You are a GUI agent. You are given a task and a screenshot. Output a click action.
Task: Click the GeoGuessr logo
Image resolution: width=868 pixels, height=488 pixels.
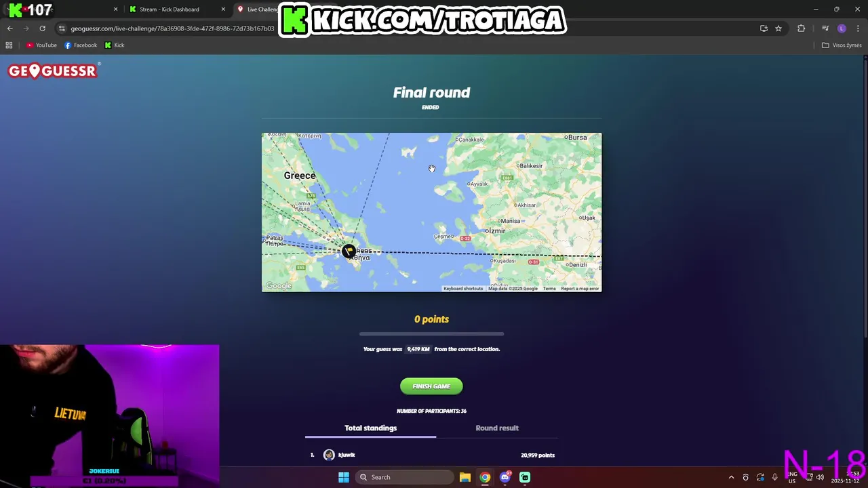54,70
